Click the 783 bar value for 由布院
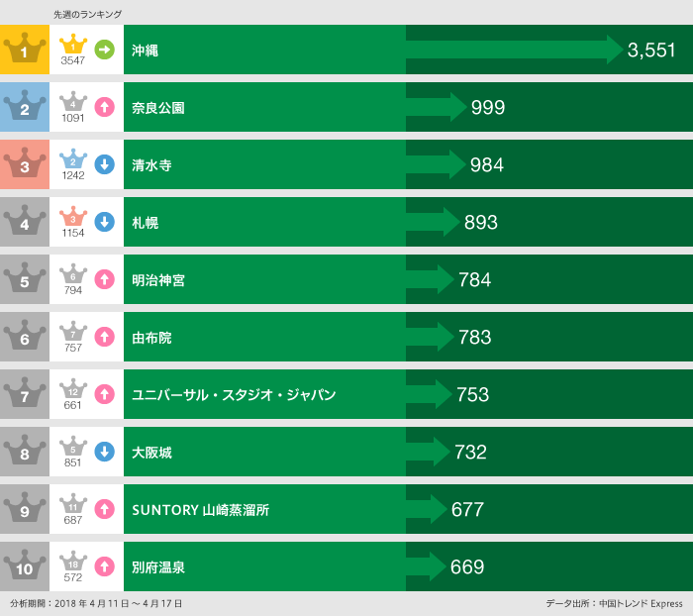The width and height of the screenshot is (693, 616). (475, 338)
